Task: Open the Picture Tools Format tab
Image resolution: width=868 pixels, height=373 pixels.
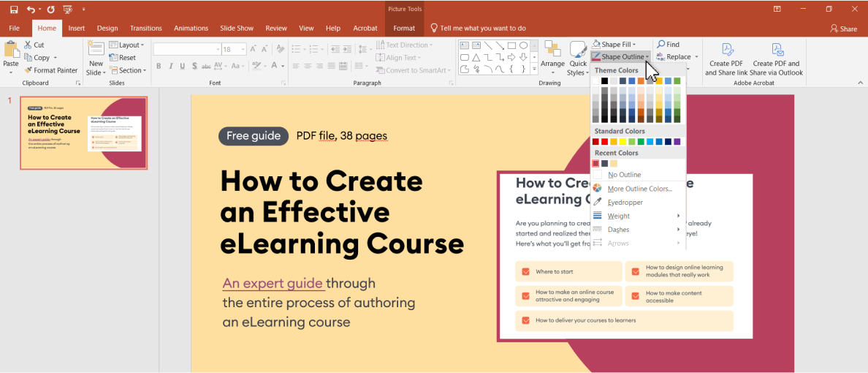Action: [x=404, y=29]
